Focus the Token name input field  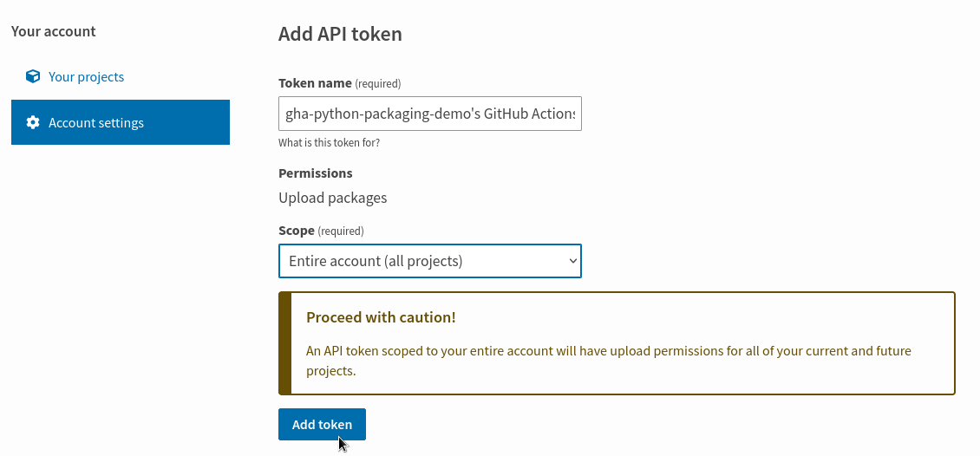[x=429, y=114]
